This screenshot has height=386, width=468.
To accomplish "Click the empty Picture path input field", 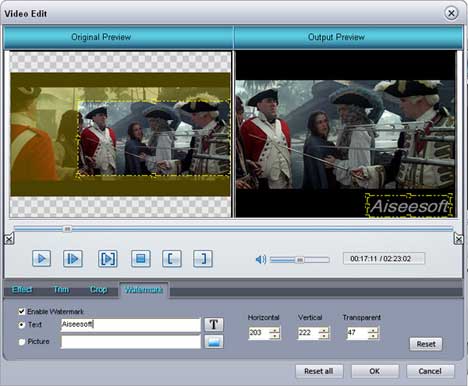I will click(131, 342).
